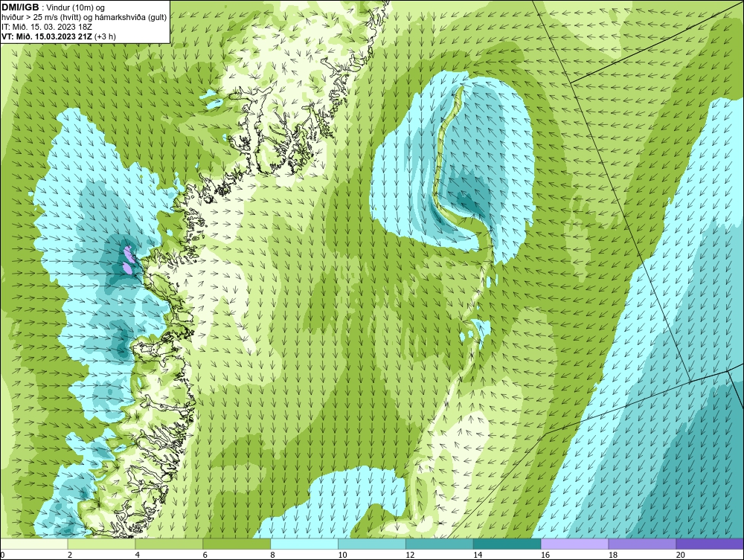744x560 pixels.
Task: Click the legend scale label '4'
Action: pos(137,555)
